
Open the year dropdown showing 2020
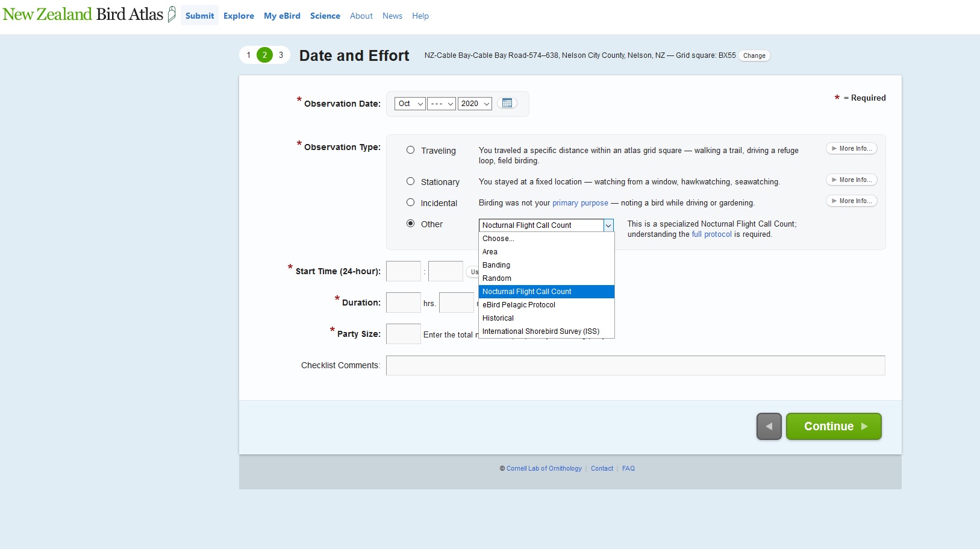[x=475, y=104]
